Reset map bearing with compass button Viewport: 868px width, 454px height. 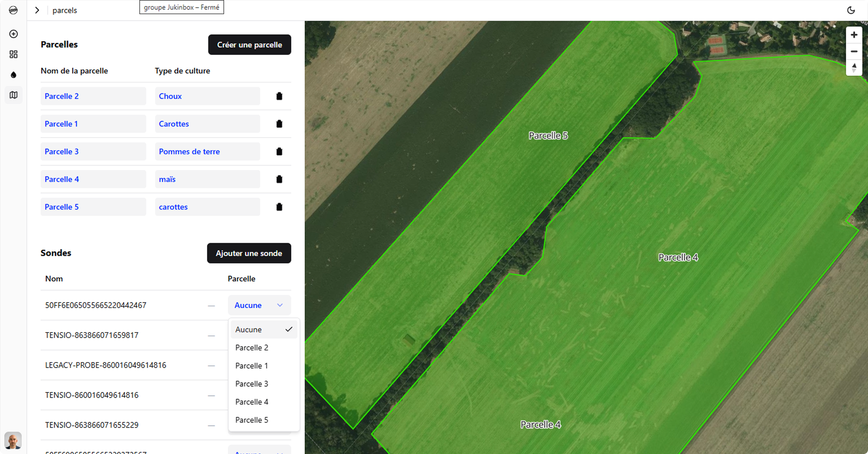pos(854,68)
